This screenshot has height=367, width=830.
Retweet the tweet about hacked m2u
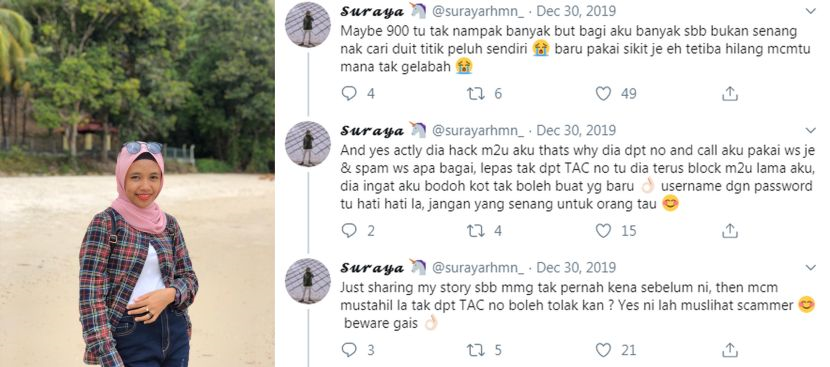tap(476, 230)
